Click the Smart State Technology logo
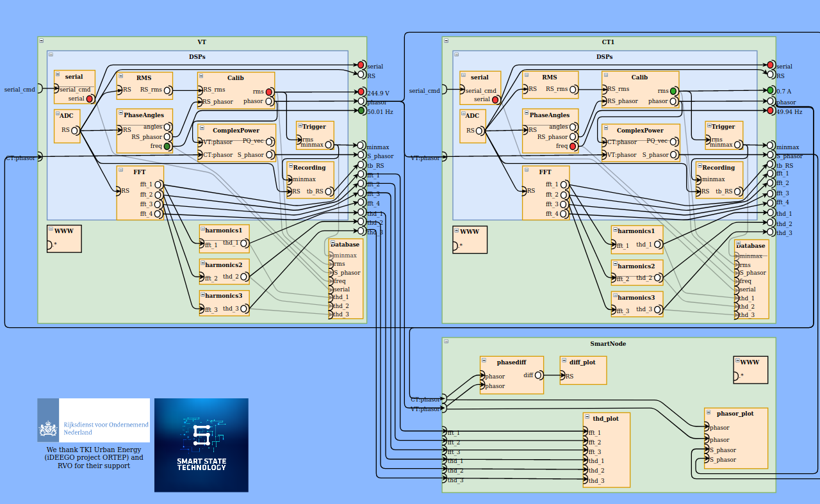Screen dimensions: 820x504 (201, 445)
